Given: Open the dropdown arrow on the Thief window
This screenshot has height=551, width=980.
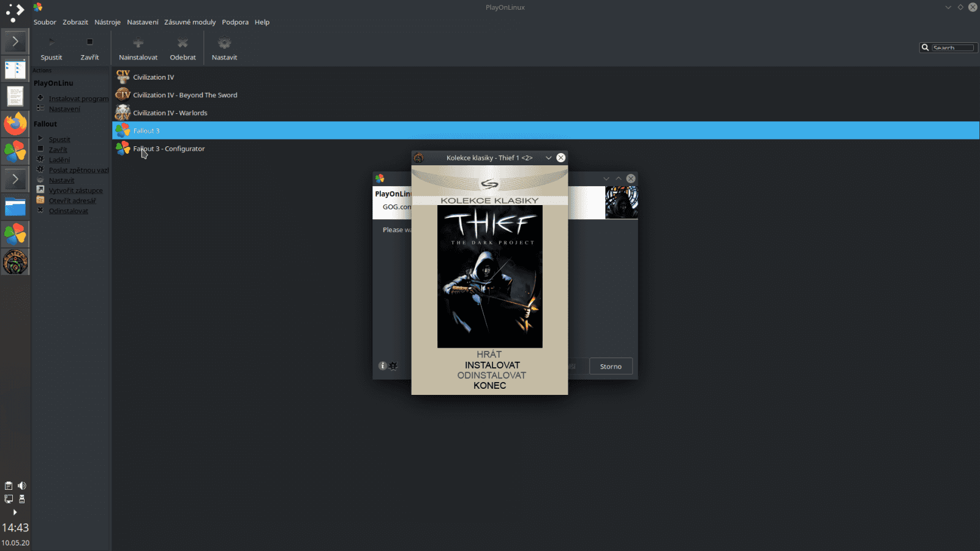Looking at the screenshot, I should pos(549,157).
